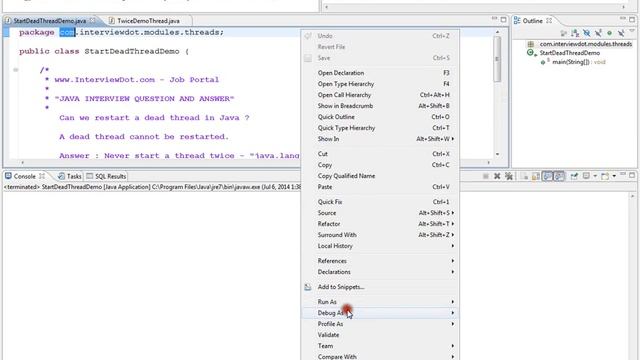Maximize the Console view panel

pyautogui.click(x=632, y=175)
